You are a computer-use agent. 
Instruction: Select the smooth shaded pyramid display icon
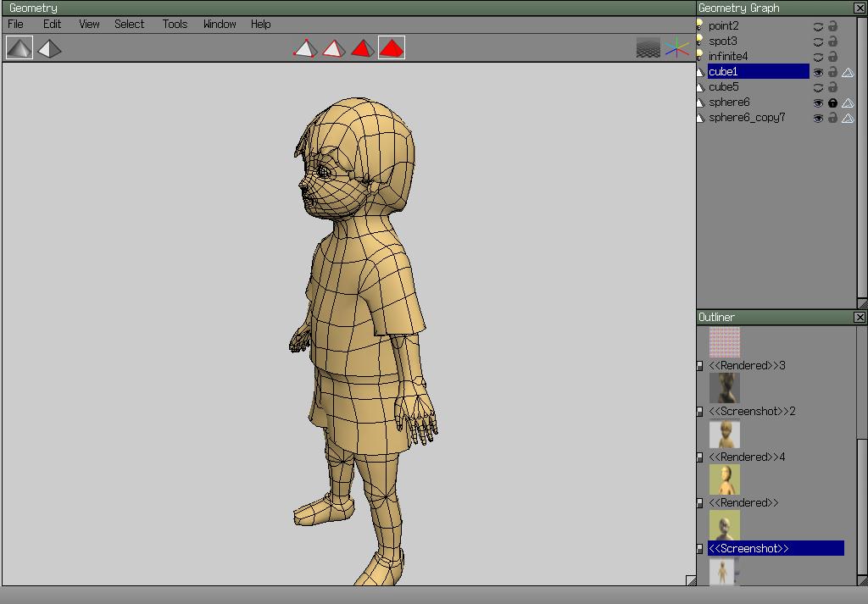19,48
